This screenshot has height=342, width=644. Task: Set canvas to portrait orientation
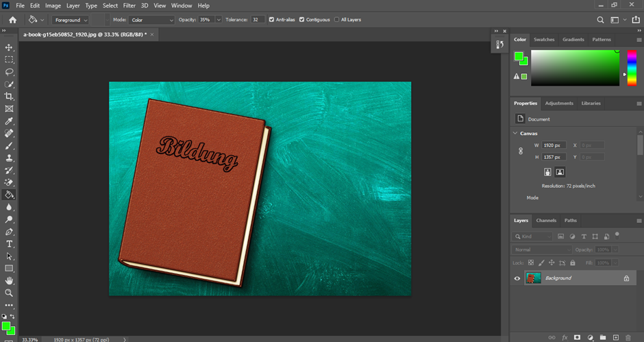(x=547, y=172)
